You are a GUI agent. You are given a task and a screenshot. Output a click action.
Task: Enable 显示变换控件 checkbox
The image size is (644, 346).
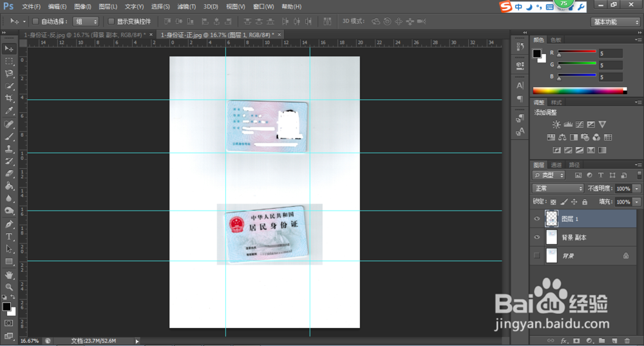point(111,21)
